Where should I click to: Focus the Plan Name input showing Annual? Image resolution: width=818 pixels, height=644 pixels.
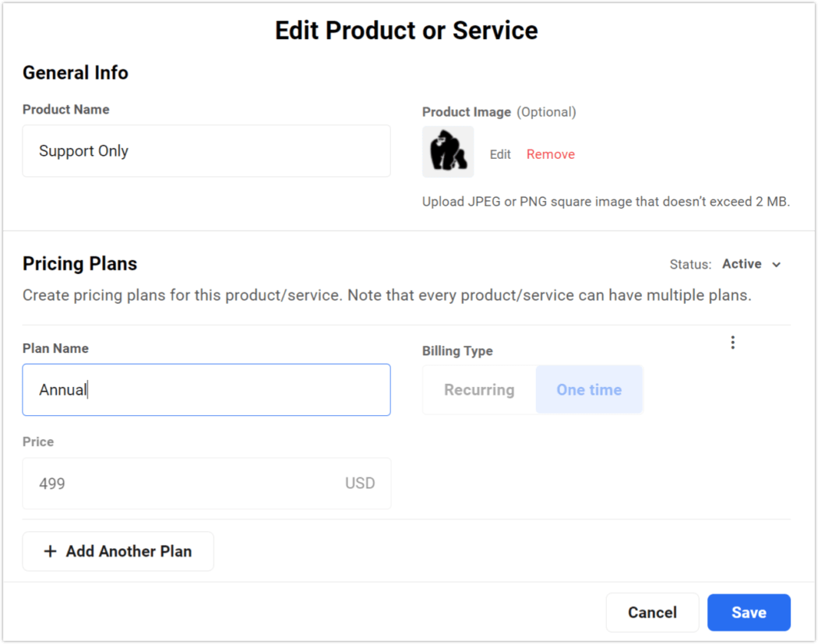206,389
